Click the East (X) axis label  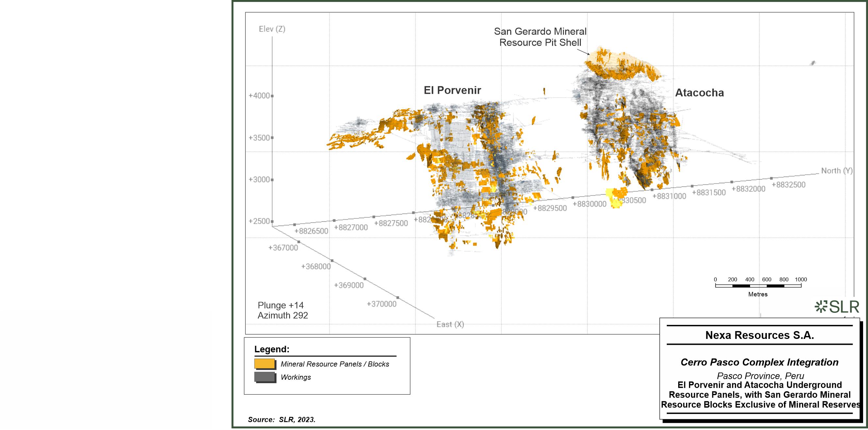point(450,324)
